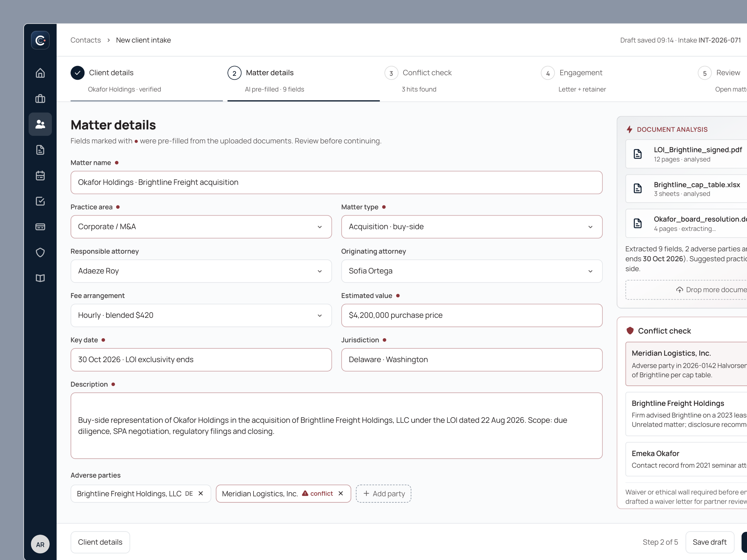Screen dimensions: 747x560
Task: Click the Estimated value field
Action: (472, 315)
